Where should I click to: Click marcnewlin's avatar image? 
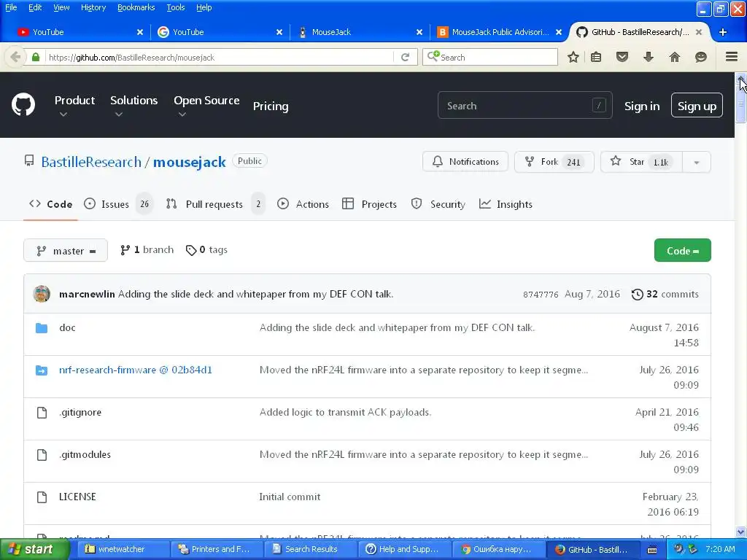[x=42, y=294]
